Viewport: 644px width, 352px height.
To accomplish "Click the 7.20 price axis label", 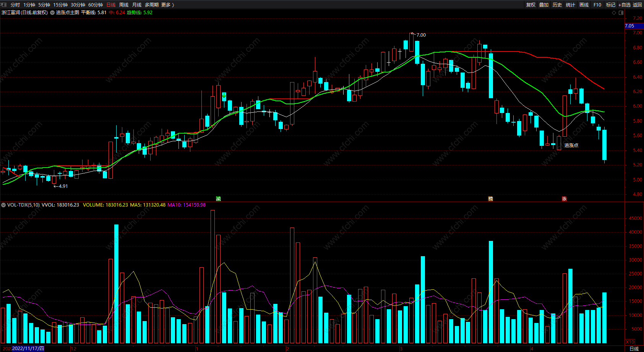I will click(638, 18).
